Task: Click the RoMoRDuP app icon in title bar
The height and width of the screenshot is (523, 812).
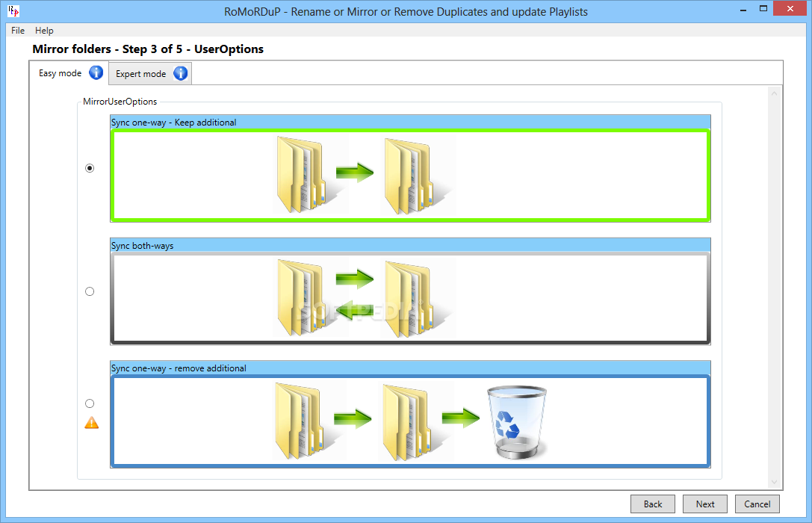Action: (13, 11)
